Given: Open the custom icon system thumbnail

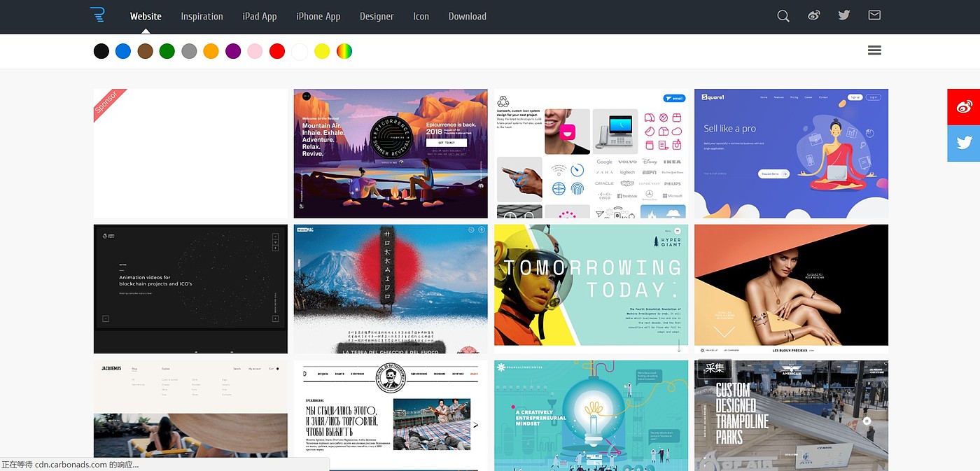Looking at the screenshot, I should click(591, 153).
